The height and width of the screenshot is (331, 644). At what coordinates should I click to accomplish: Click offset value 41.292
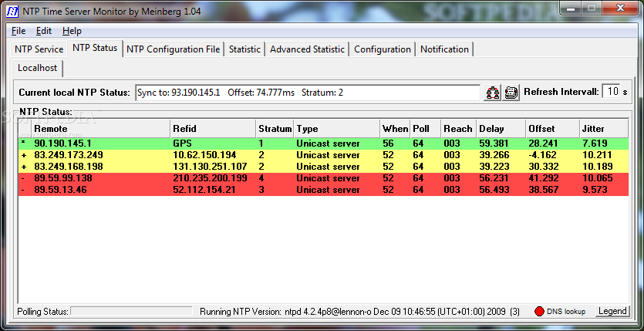coord(544,178)
